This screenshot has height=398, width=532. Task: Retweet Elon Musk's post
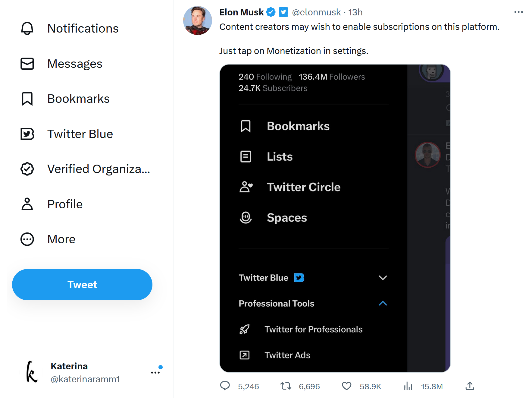point(286,386)
